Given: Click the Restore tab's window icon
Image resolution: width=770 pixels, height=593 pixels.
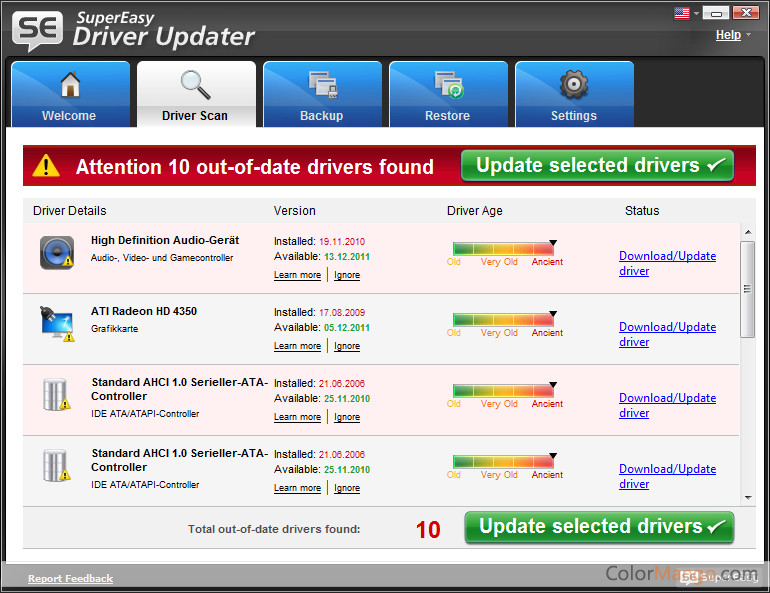Looking at the screenshot, I should [449, 84].
